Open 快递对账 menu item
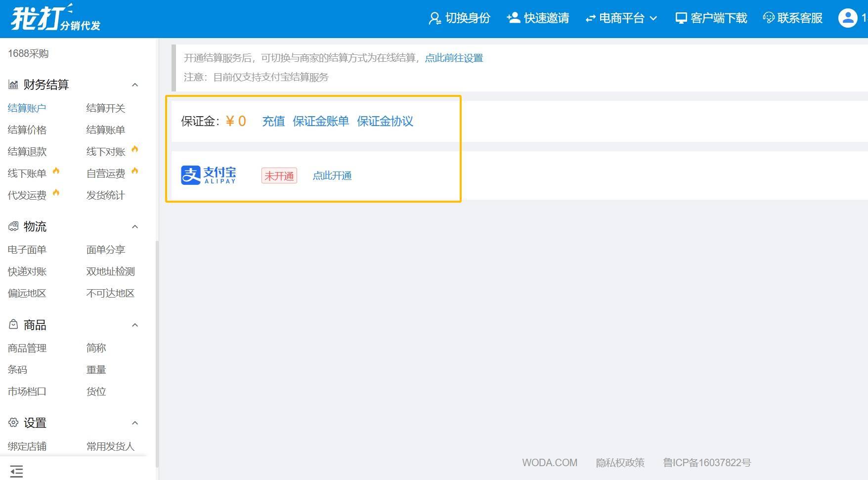Screen dimensions: 868x480 pyautogui.click(x=27, y=271)
